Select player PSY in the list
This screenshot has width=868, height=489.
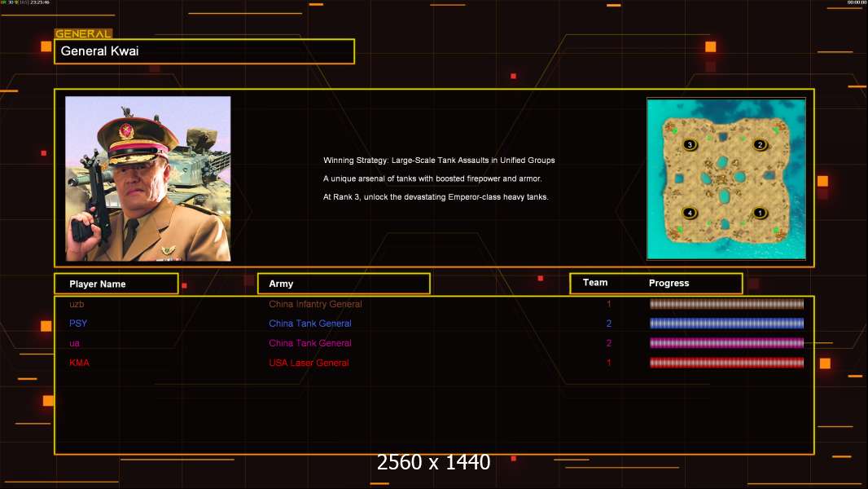click(x=78, y=324)
